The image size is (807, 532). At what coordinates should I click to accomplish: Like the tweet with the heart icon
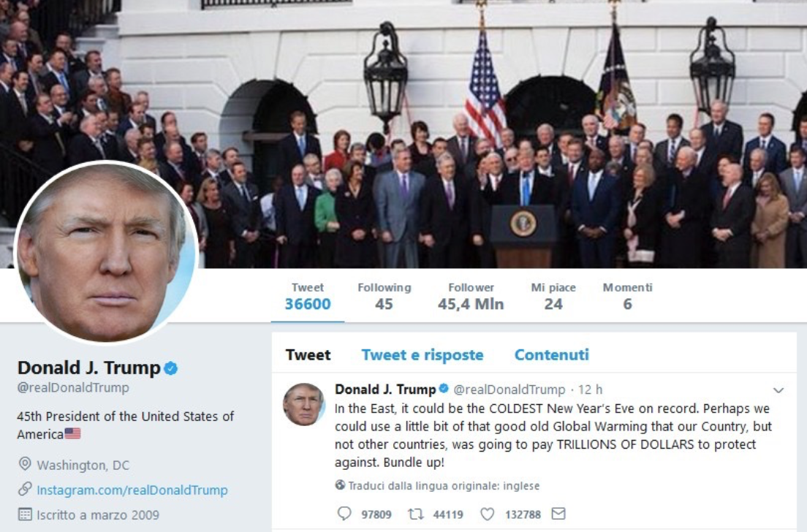coord(487,514)
